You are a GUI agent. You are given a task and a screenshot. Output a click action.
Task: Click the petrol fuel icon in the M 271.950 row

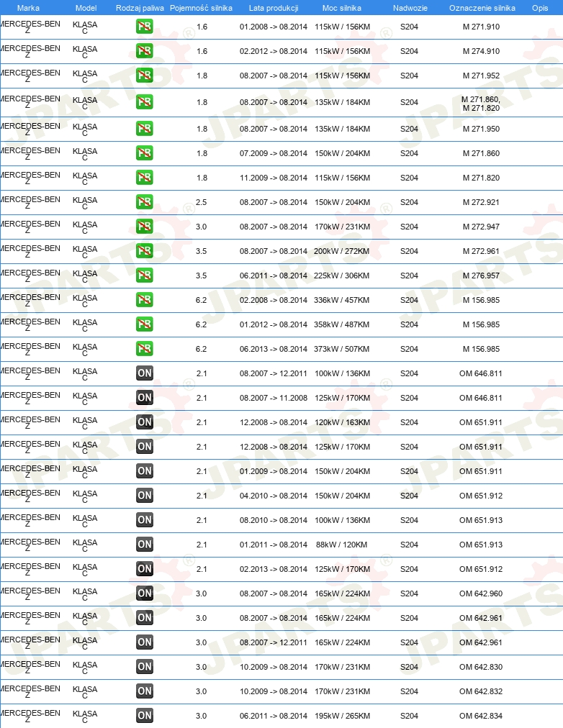click(x=145, y=129)
